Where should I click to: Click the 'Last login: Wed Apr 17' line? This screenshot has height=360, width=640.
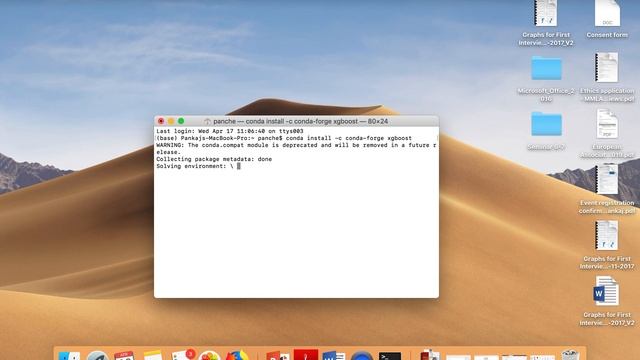230,131
